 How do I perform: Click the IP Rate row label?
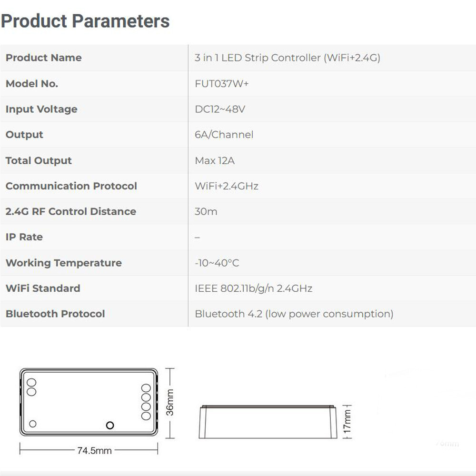pyautogui.click(x=24, y=237)
